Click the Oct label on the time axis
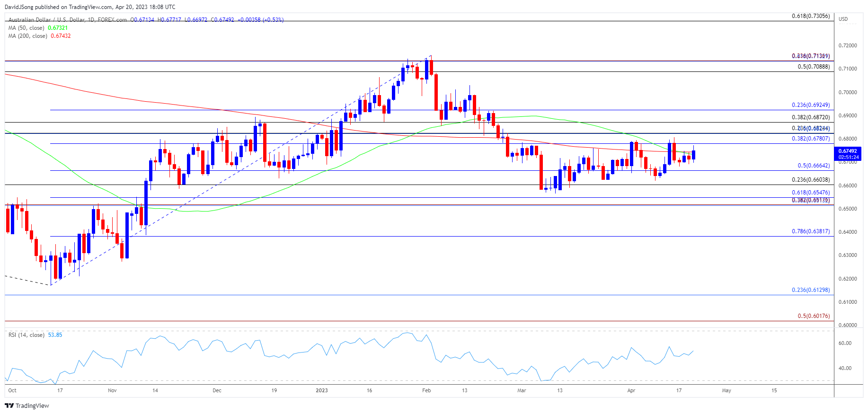This screenshot has width=868, height=414. [12, 390]
